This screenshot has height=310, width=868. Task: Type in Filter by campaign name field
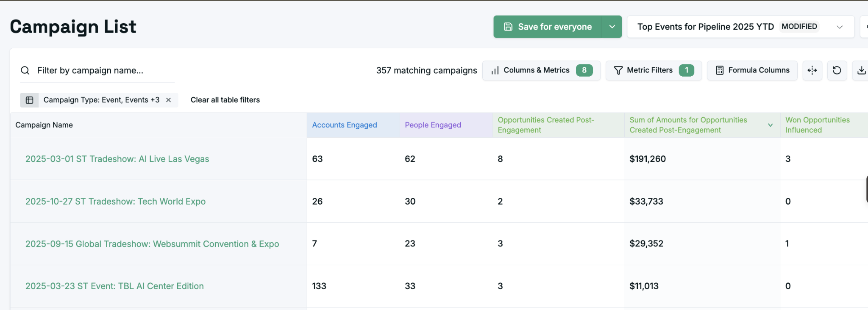102,70
